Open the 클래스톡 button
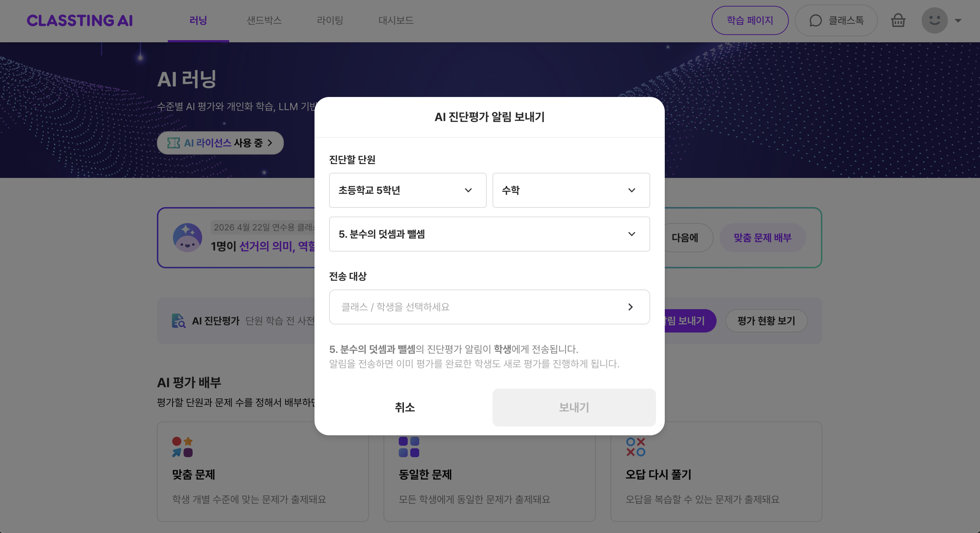 [x=836, y=20]
